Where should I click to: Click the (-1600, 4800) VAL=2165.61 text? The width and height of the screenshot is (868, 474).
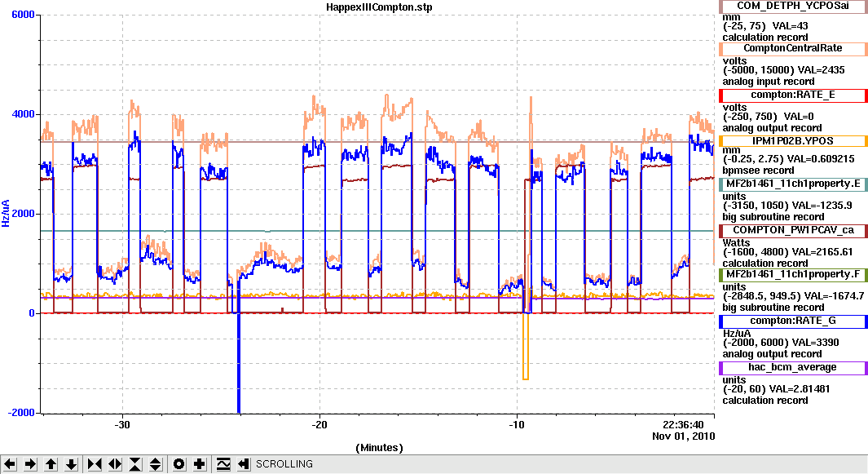[x=787, y=252]
